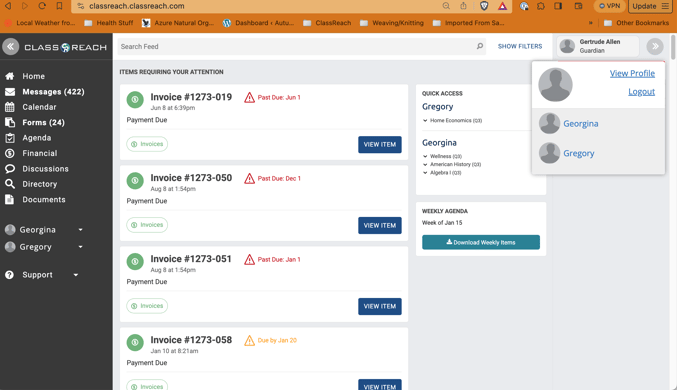Screen dimensions: 677x390
Task: Click the Logout link
Action: tap(641, 92)
